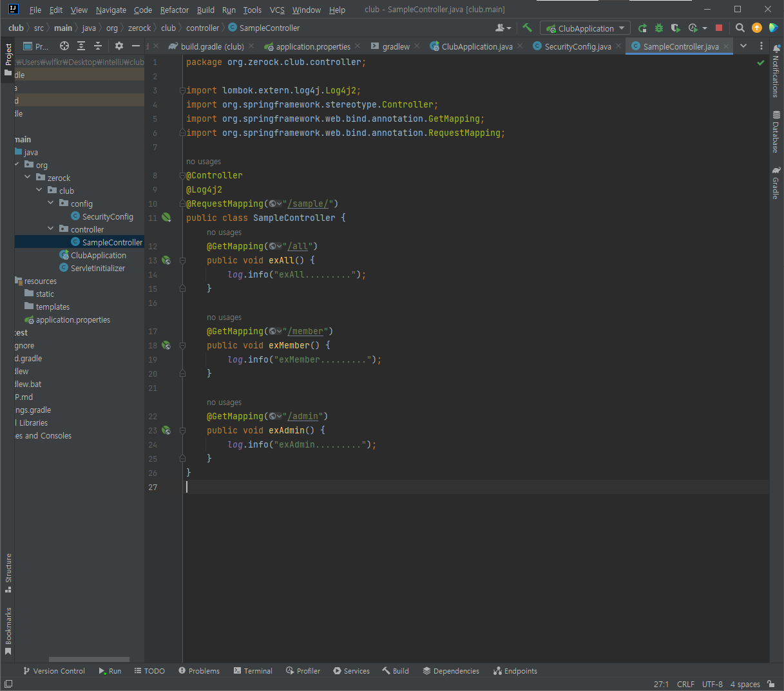The width and height of the screenshot is (784, 691).
Task: Open the Problems tool window
Action: pyautogui.click(x=199, y=671)
